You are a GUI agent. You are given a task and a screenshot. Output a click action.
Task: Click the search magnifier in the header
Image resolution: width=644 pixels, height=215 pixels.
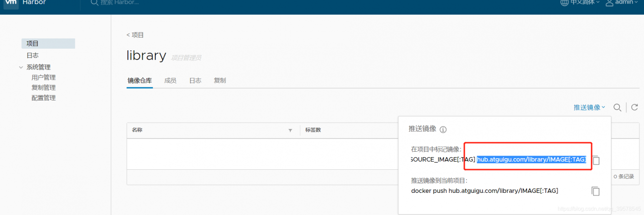pos(94,3)
